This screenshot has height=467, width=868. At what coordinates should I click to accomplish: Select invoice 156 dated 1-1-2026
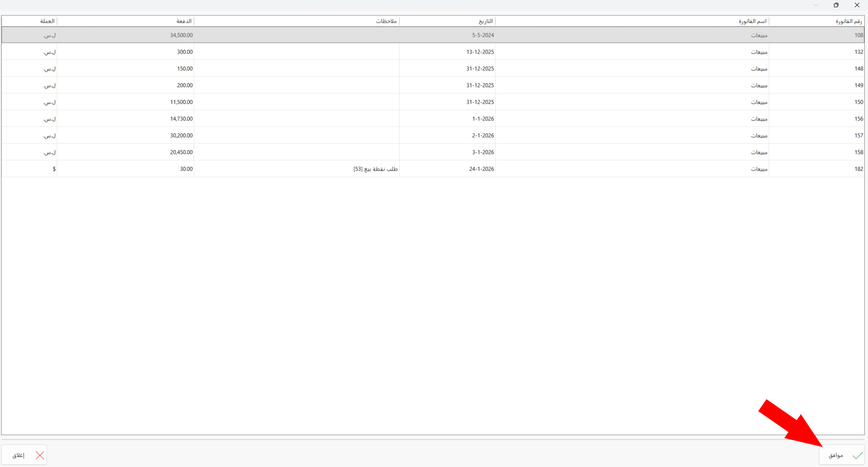pyautogui.click(x=433, y=119)
